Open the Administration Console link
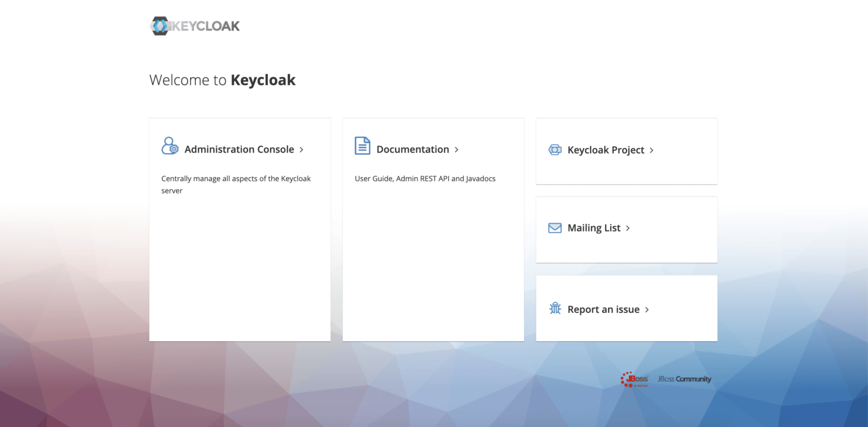Image resolution: width=868 pixels, height=427 pixels. click(x=239, y=150)
